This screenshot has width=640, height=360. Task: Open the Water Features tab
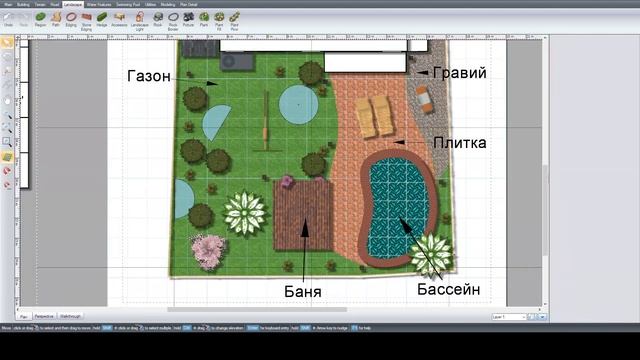coord(99,4)
